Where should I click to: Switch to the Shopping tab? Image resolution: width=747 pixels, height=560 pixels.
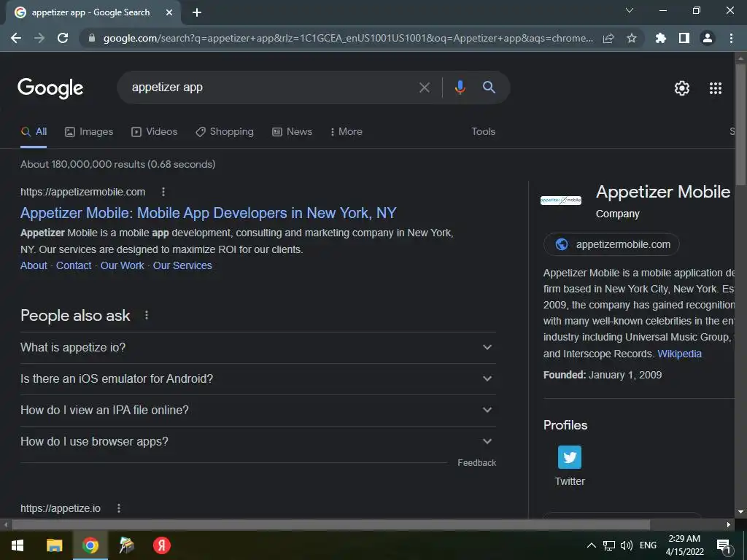pyautogui.click(x=225, y=132)
